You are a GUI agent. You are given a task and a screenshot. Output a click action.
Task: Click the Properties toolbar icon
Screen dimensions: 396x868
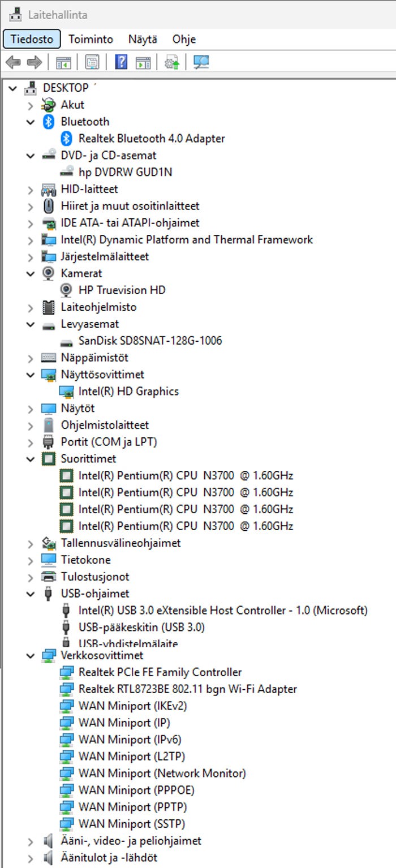click(x=92, y=62)
